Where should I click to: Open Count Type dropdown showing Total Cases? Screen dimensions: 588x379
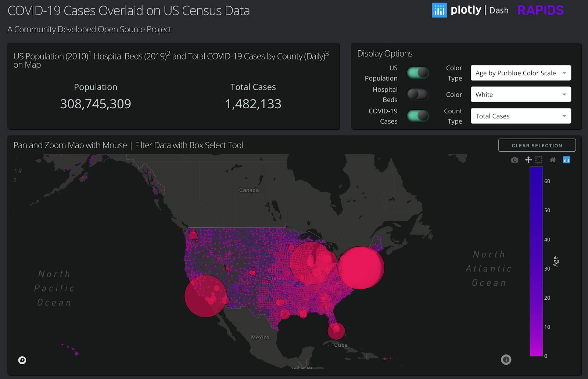521,116
